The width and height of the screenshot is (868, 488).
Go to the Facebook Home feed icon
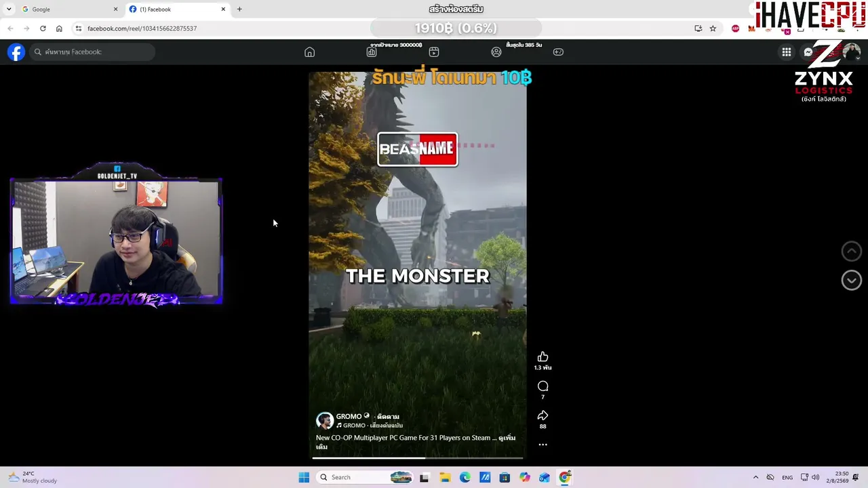click(309, 52)
